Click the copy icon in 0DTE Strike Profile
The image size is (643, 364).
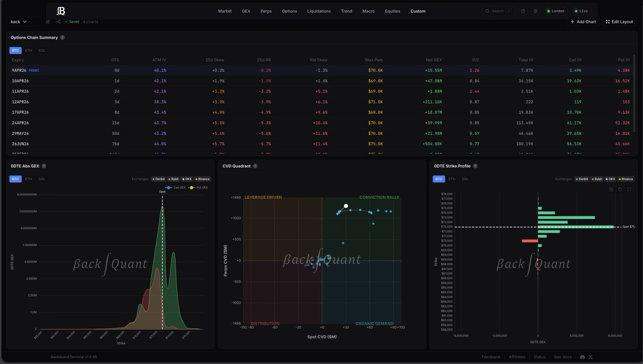[x=611, y=189]
